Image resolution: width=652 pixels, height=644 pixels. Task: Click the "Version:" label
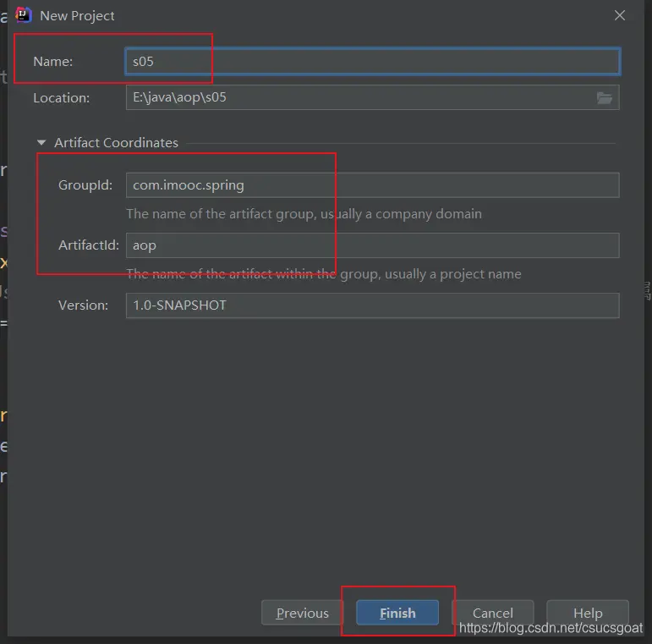[x=83, y=305]
